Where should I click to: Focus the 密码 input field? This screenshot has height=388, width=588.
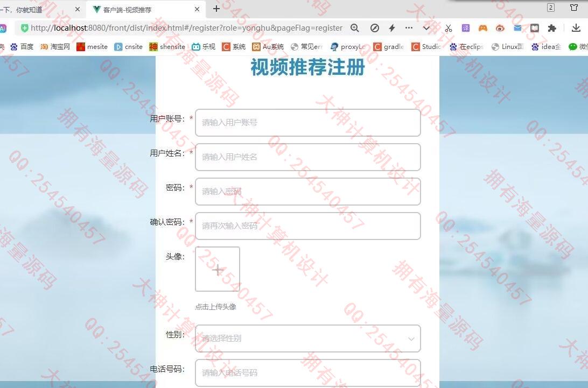pos(308,192)
